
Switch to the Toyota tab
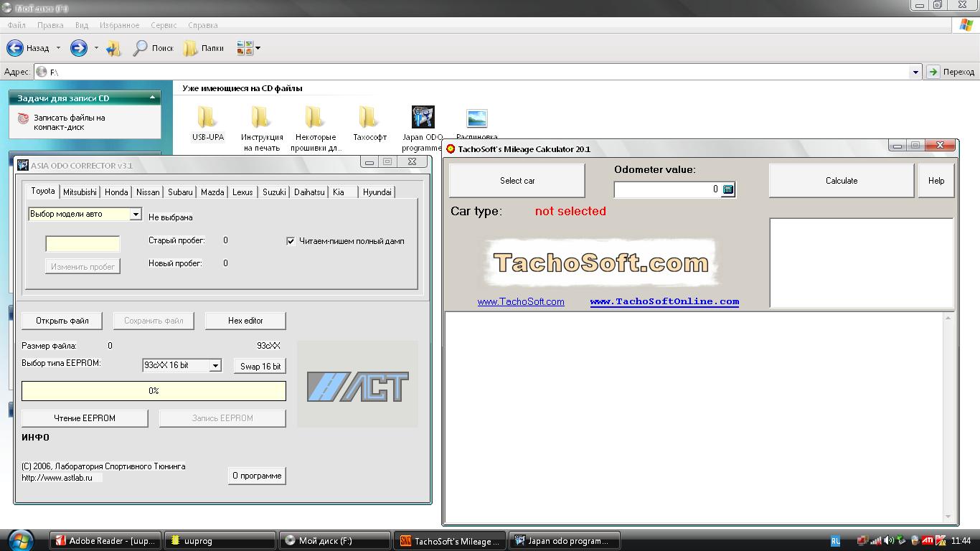43,191
